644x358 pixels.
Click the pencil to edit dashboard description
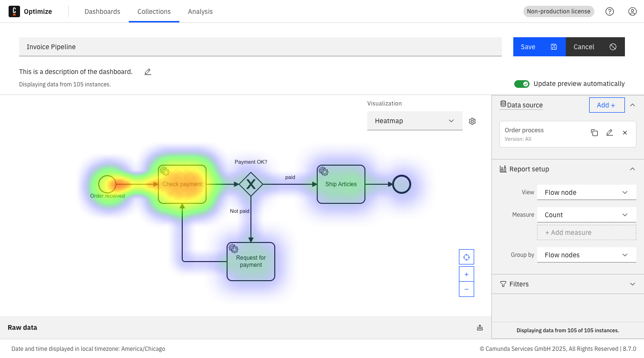point(147,72)
